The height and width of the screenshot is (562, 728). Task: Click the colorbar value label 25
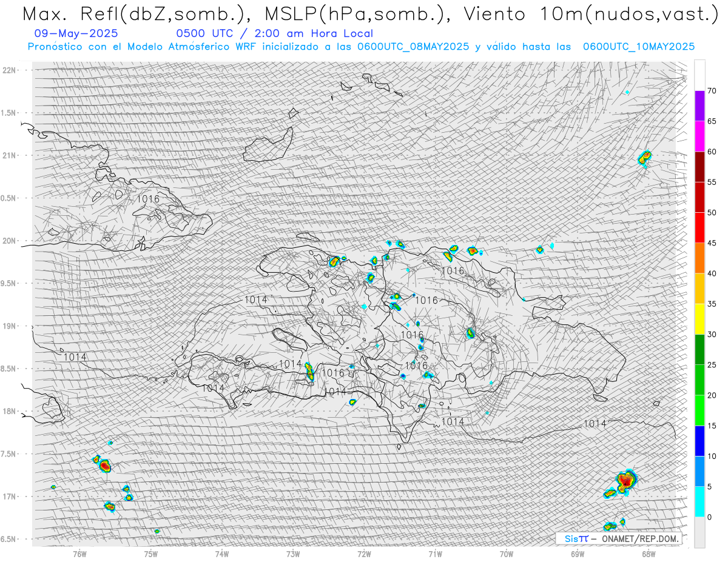(712, 365)
